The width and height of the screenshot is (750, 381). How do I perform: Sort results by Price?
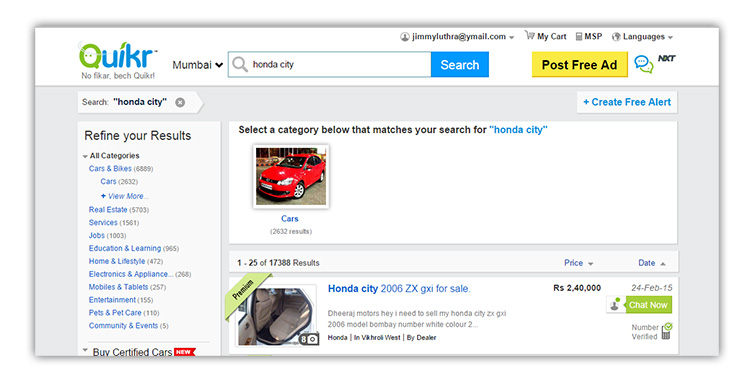click(578, 263)
